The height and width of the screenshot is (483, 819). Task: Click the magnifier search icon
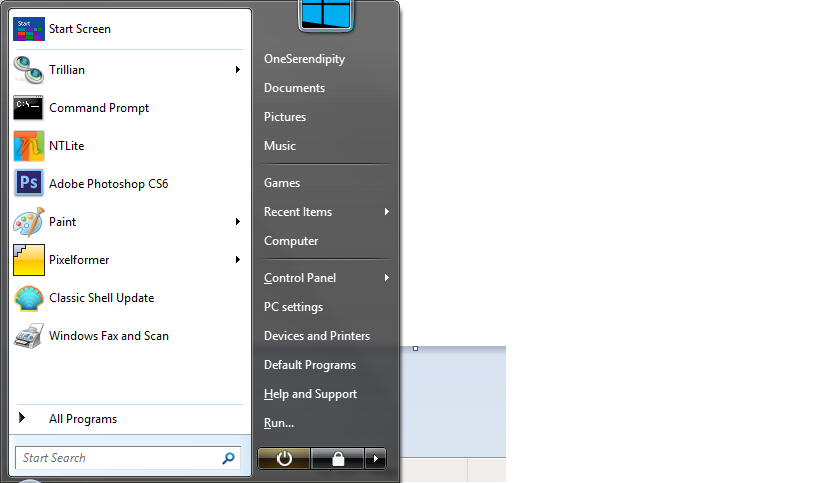(x=228, y=458)
